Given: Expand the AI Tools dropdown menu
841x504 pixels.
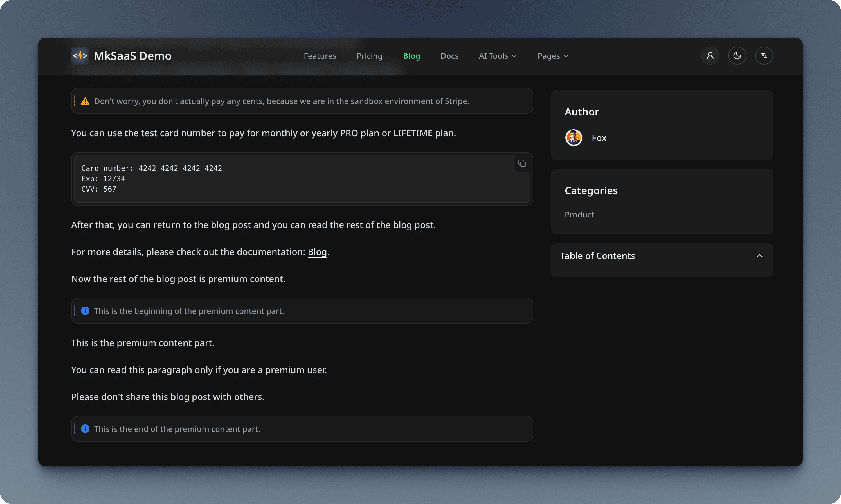Looking at the screenshot, I should (x=497, y=56).
